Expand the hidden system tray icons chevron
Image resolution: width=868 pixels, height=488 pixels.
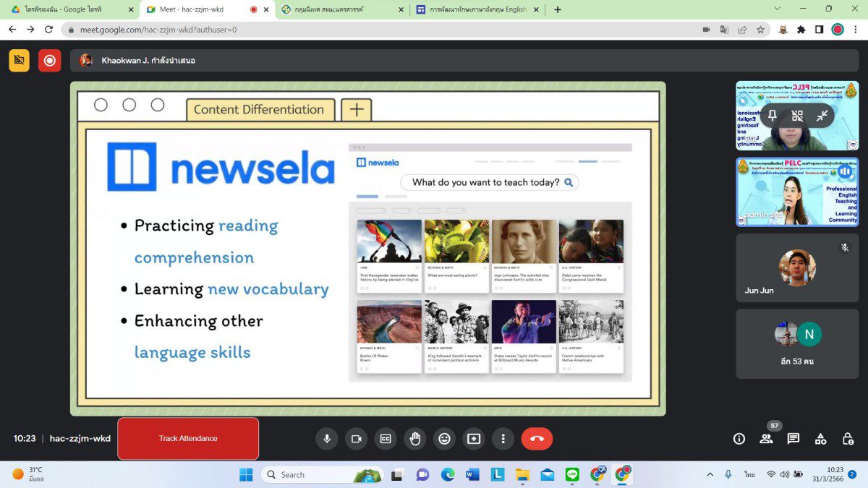pos(710,474)
